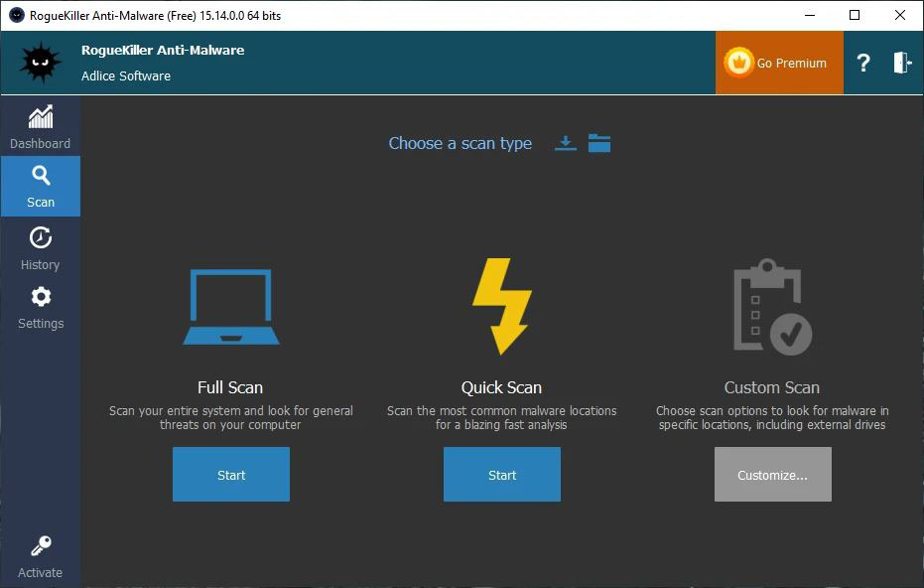
Task: Start the Quick Scan
Action: (502, 474)
